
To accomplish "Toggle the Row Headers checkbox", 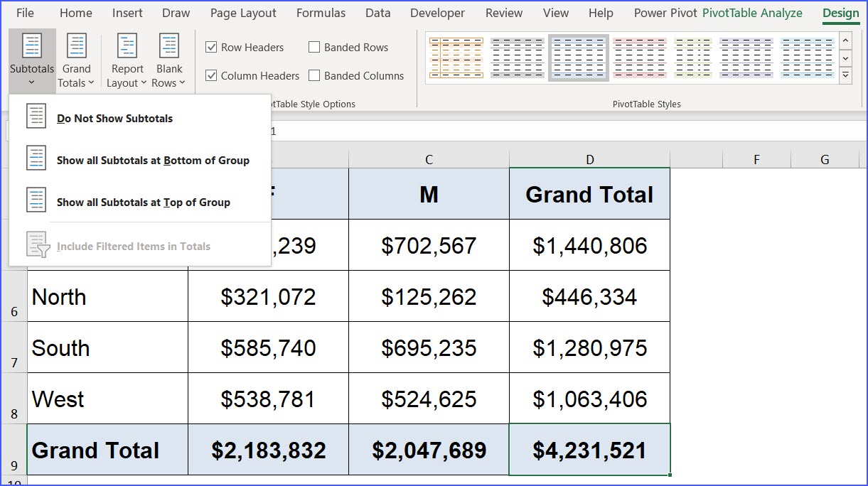I will [x=211, y=47].
